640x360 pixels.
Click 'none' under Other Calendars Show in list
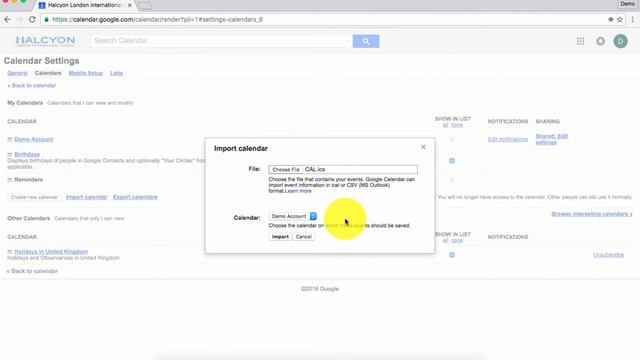click(x=457, y=240)
